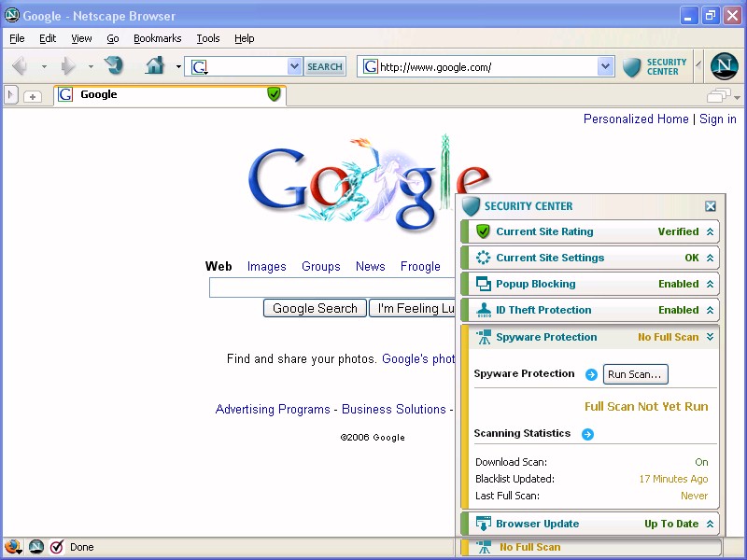Screen dimensions: 747x560
Task: Close the Security Center panel
Action: pyautogui.click(x=711, y=205)
